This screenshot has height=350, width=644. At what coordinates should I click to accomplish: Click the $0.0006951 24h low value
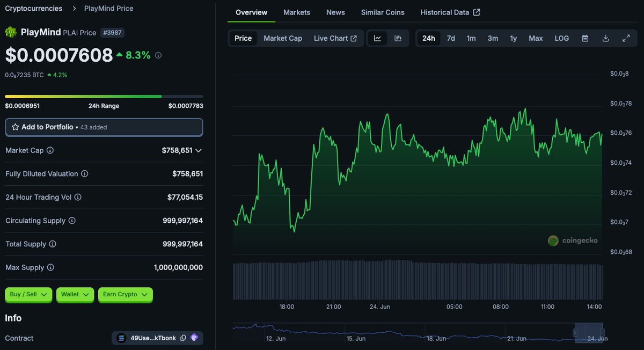click(x=22, y=106)
